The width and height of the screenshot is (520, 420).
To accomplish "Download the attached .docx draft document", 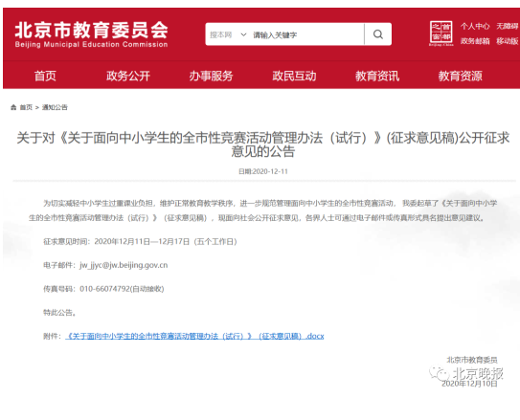I will (194, 336).
